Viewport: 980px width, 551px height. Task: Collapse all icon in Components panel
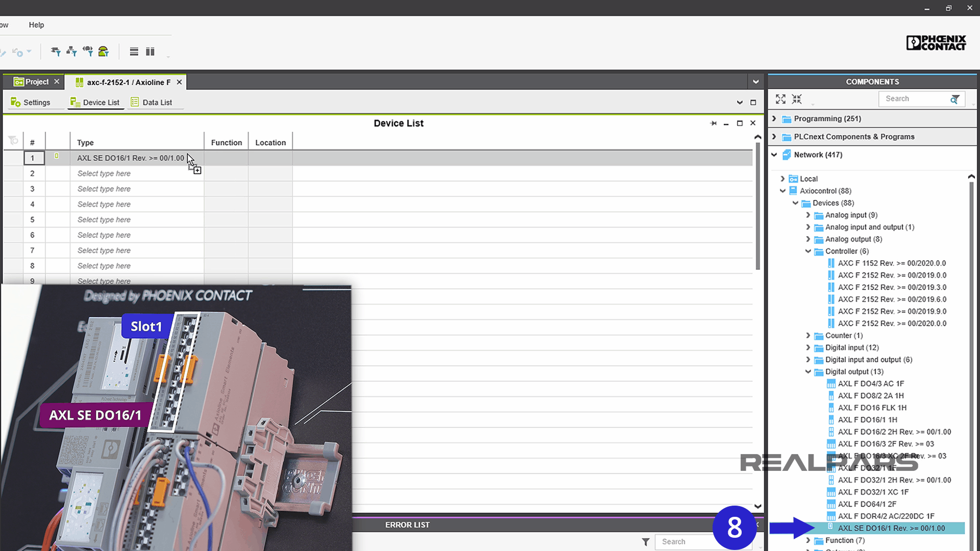797,99
